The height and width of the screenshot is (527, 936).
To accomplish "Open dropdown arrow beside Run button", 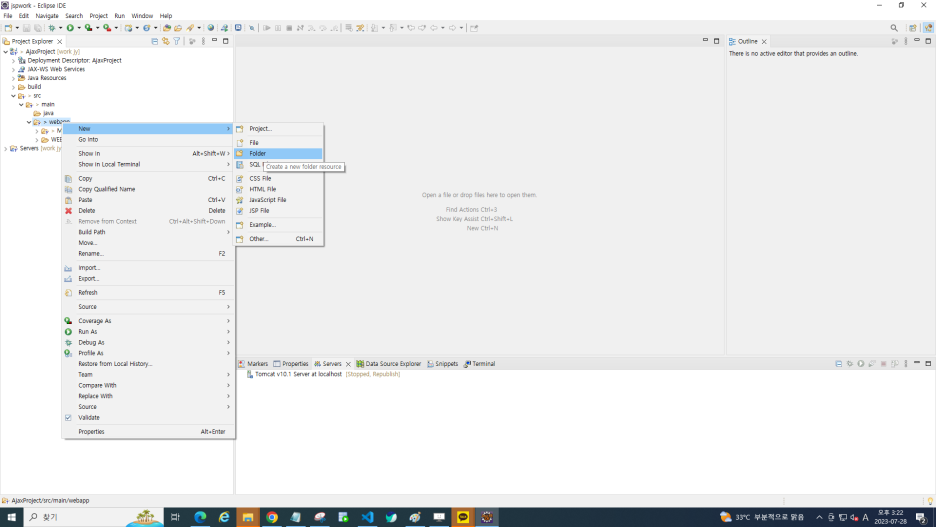I will 79,28.
